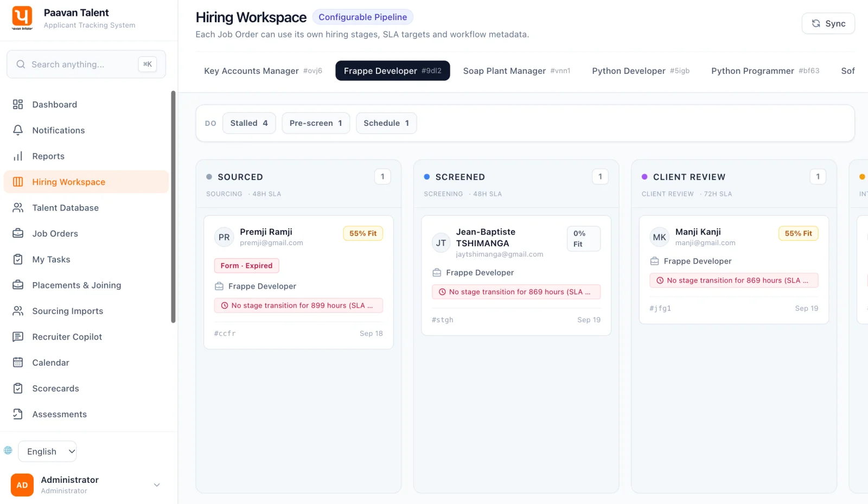This screenshot has width=868, height=504.
Task: Filter by Schedule 1 chip
Action: pyautogui.click(x=386, y=123)
